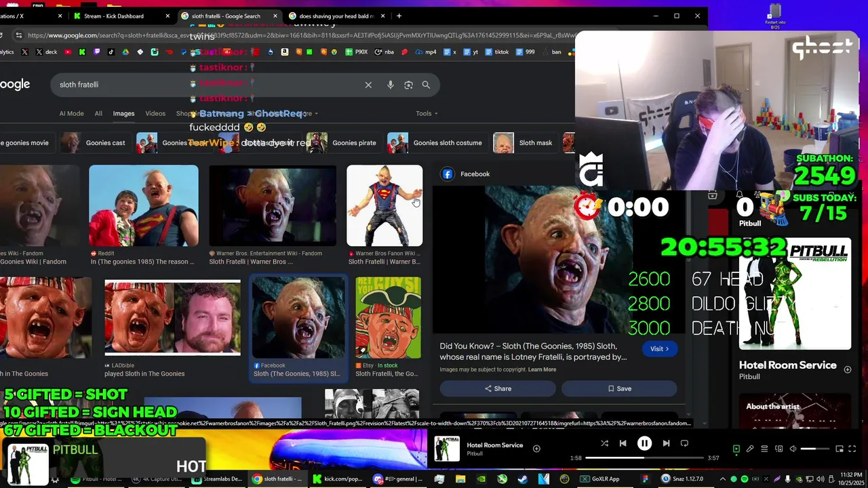The image size is (868, 488).
Task: Enter Spotify full screen mode
Action: [852, 449]
